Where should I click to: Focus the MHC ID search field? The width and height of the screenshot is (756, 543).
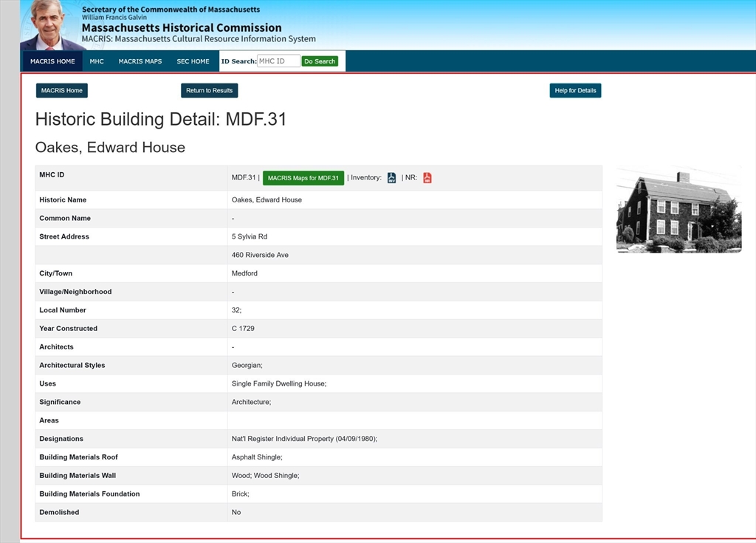click(278, 61)
